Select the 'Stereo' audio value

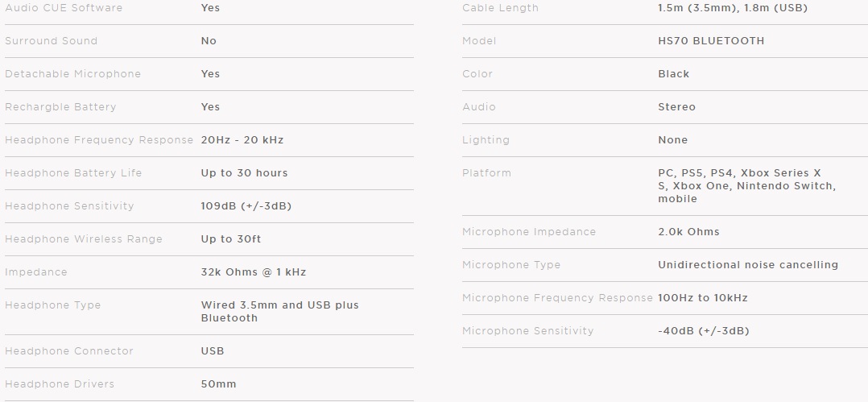[676, 107]
